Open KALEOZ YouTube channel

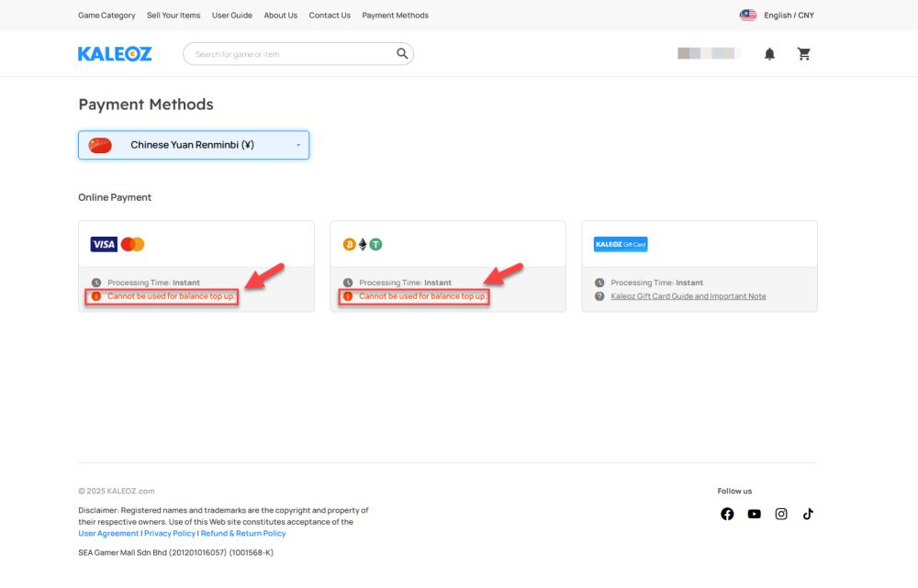pyautogui.click(x=754, y=514)
